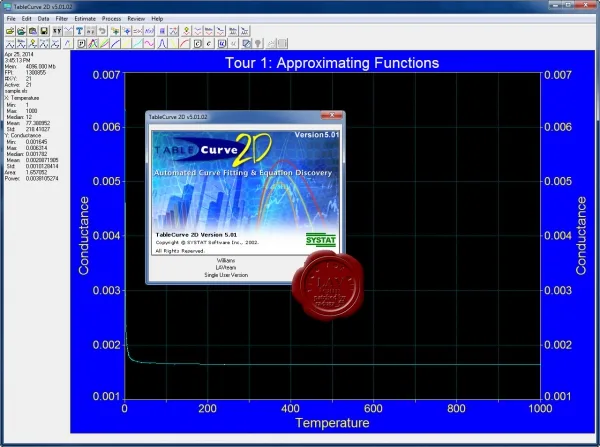
Task: Click the green and red lines icon
Action: [104, 44]
